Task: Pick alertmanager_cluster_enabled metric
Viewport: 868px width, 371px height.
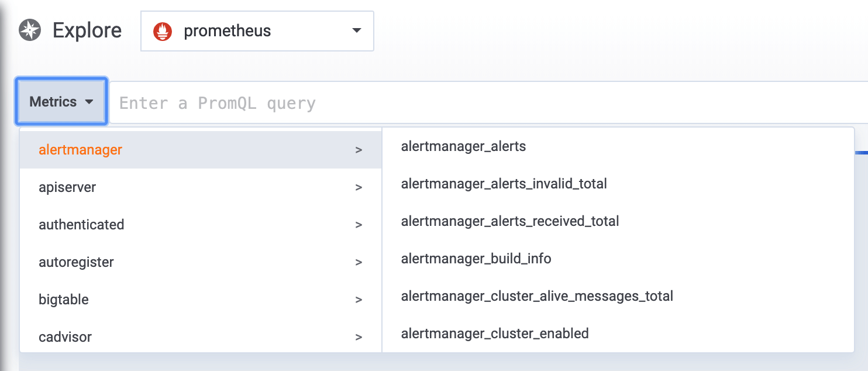Action: click(495, 334)
